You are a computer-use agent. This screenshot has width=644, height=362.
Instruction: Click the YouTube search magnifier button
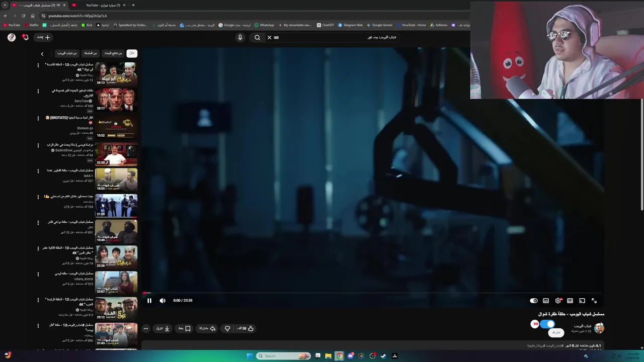[257, 37]
